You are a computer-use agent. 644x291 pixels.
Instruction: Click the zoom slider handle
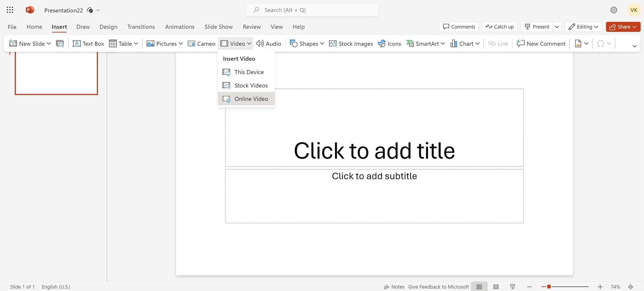tap(549, 287)
